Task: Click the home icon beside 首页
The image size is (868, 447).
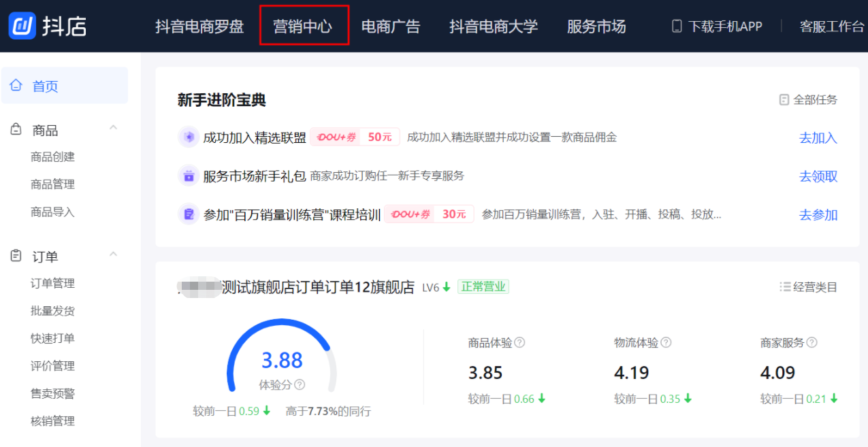Action: [16, 86]
